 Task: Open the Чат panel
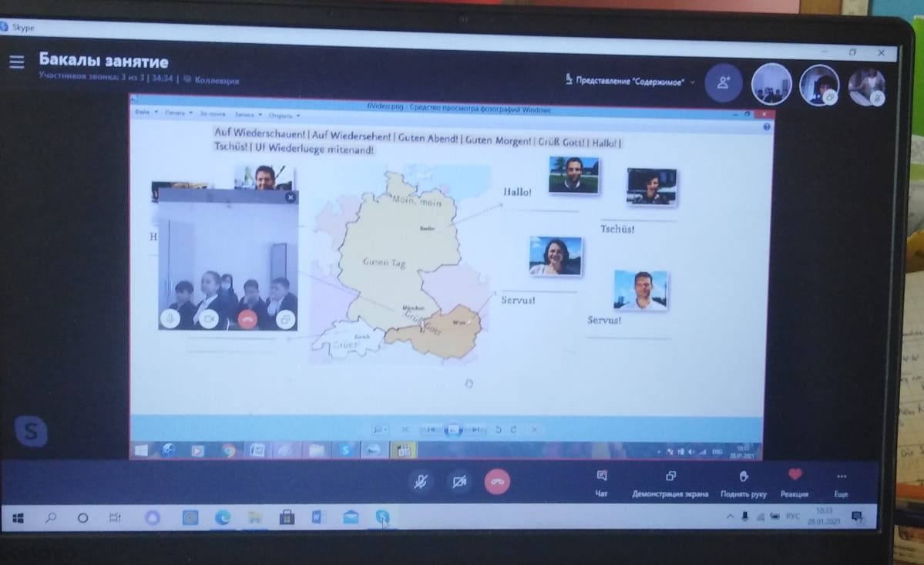pos(602,482)
